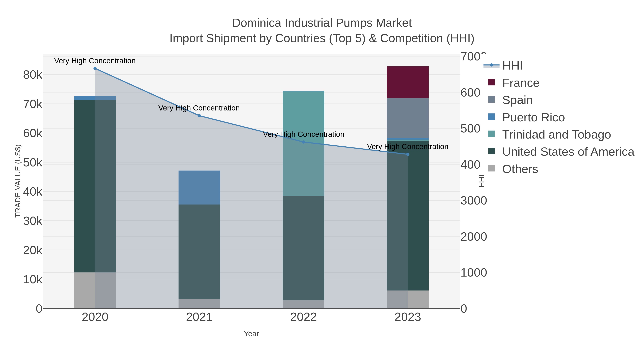Click the HHI data point for 2023
644x362 pixels.
click(x=408, y=154)
